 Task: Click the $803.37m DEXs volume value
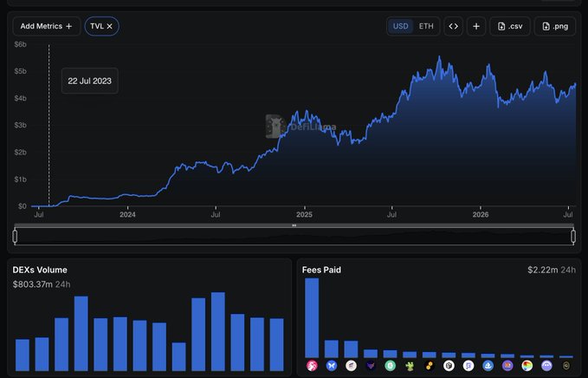(x=33, y=284)
